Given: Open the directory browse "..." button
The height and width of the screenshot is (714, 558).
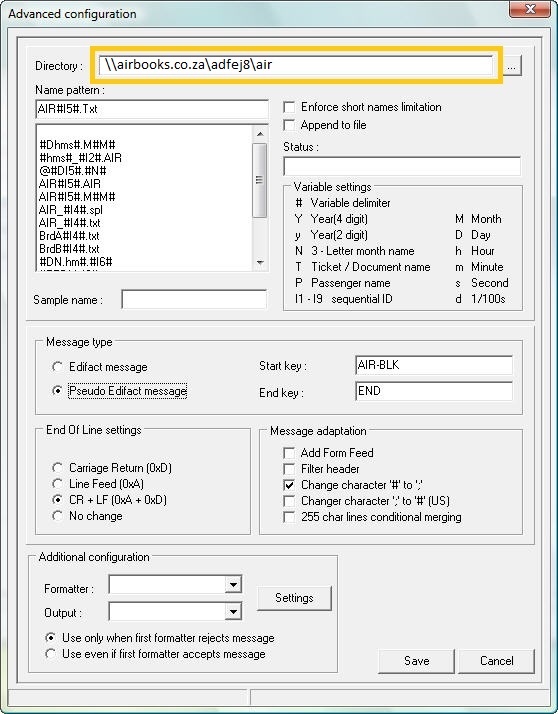Looking at the screenshot, I should (512, 66).
